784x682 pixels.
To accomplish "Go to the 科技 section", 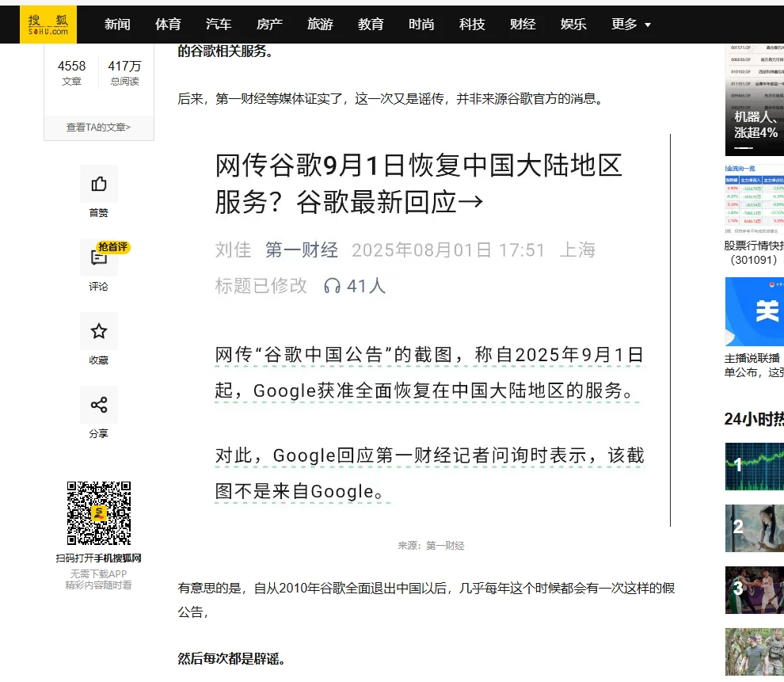I will pyautogui.click(x=472, y=25).
